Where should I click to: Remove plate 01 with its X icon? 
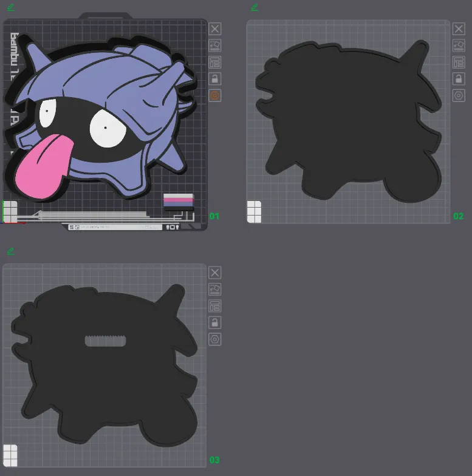click(x=215, y=29)
